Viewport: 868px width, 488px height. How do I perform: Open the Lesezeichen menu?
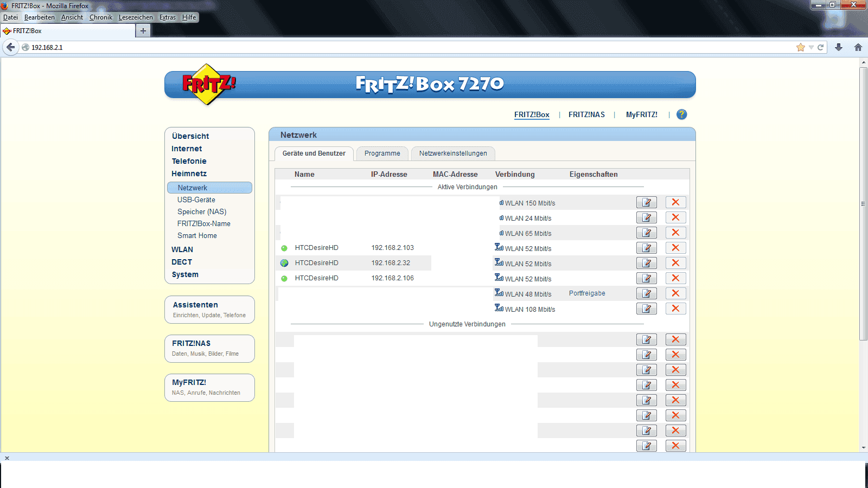pyautogui.click(x=136, y=17)
